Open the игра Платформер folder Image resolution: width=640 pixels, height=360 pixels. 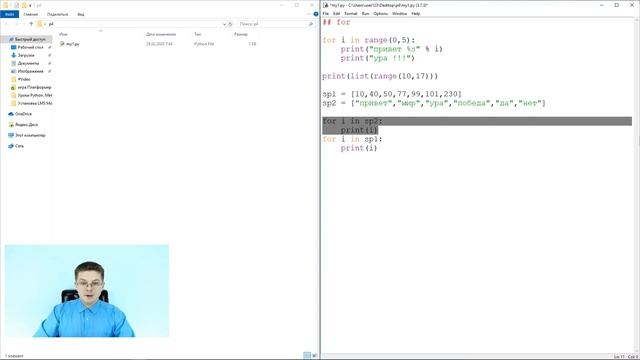(x=34, y=87)
